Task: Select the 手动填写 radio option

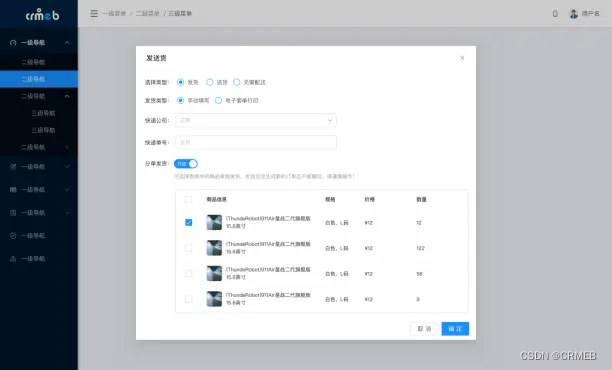Action: [180, 101]
